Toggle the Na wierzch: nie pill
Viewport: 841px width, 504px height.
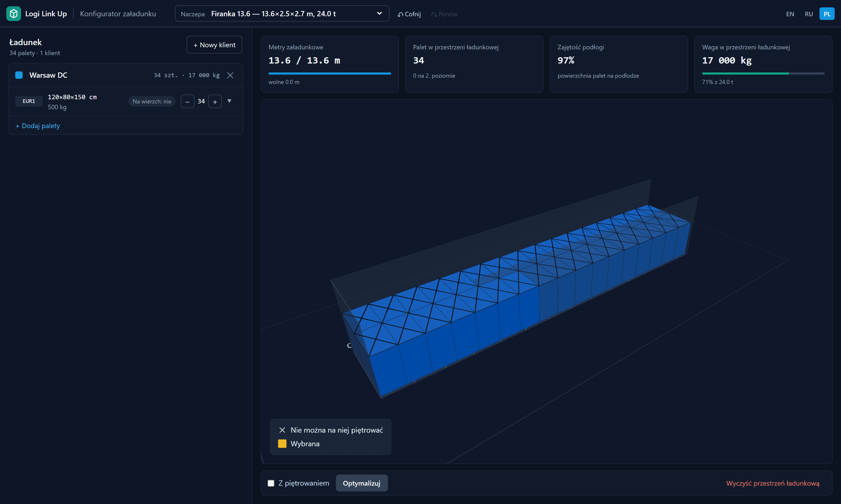(152, 101)
